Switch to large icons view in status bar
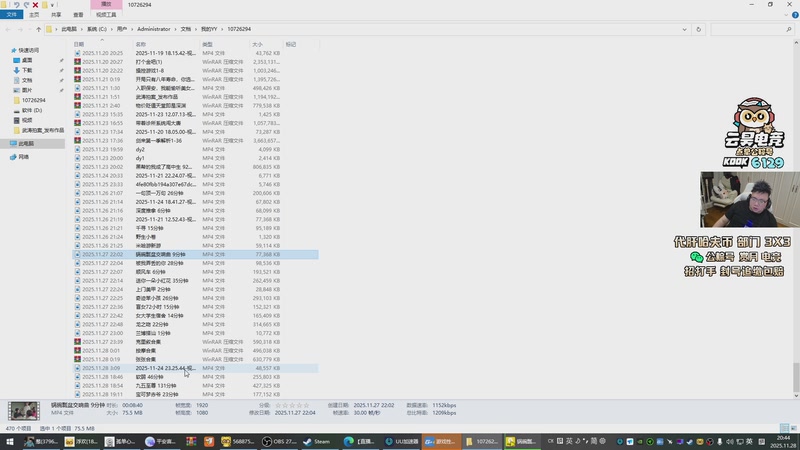Viewport: 800px width, 450px height. point(793,429)
